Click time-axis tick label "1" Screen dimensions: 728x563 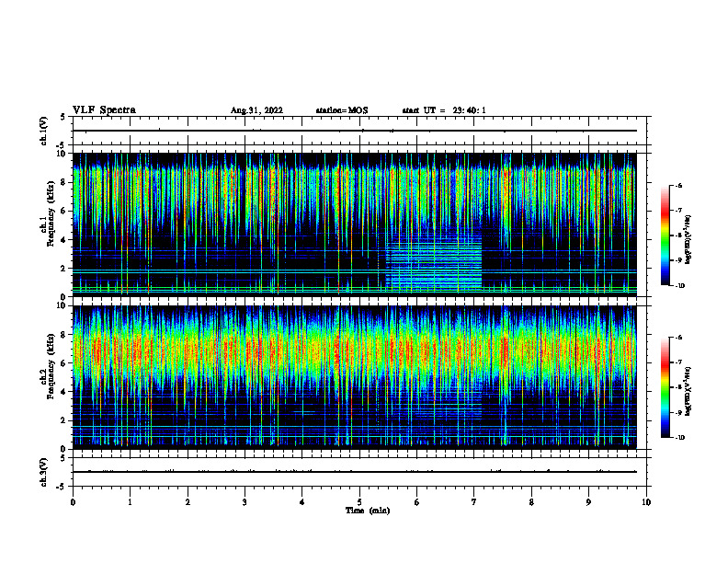click(x=130, y=502)
